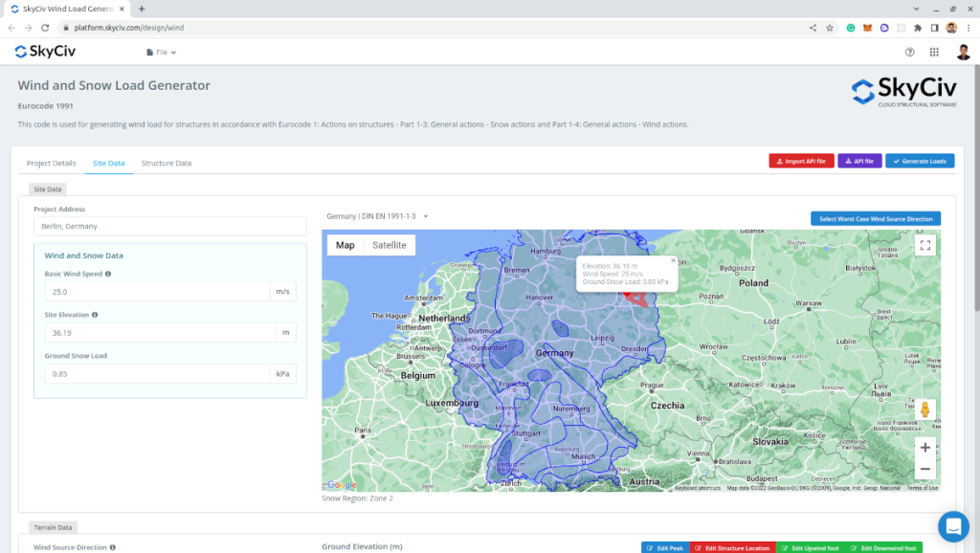Image resolution: width=980 pixels, height=553 pixels.
Task: Open the apps grid icon
Action: point(934,52)
